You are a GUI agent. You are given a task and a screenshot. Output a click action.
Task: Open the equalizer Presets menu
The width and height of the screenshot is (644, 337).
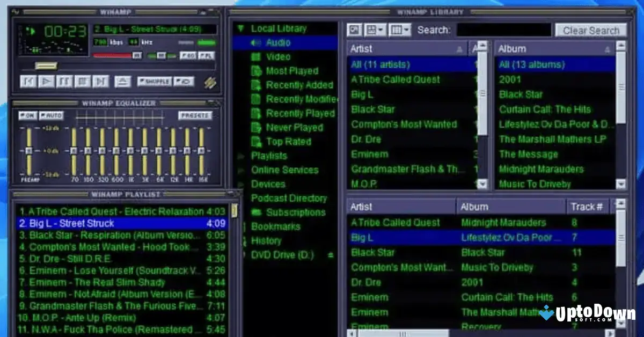point(195,115)
